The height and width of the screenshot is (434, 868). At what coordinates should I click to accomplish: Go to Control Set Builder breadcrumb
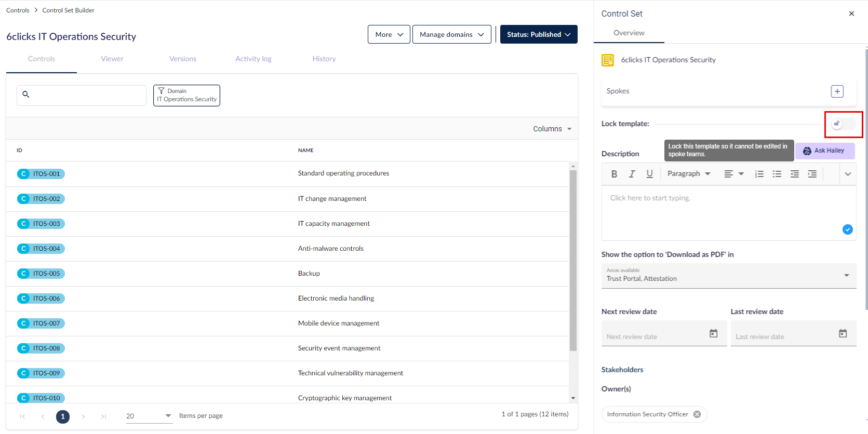(68, 10)
